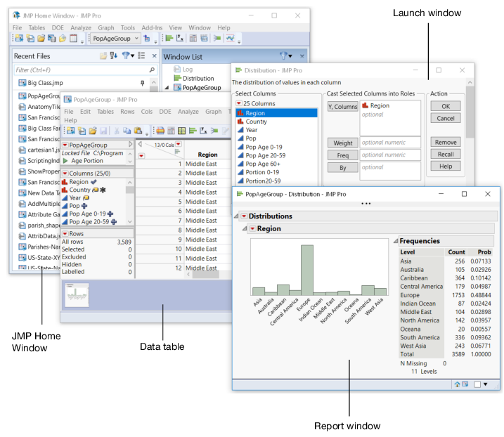This screenshot has height=437, width=504.
Task: Click the Y, Columns button
Action: pos(342,107)
